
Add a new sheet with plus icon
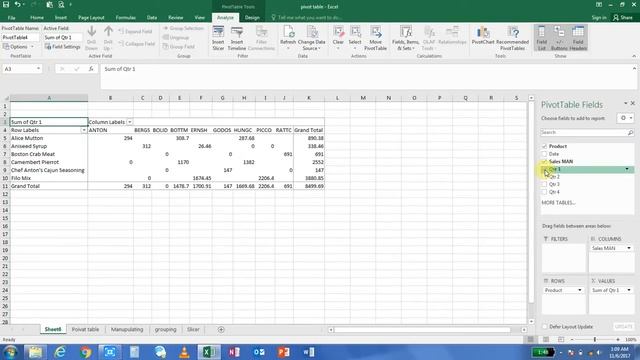(x=221, y=329)
